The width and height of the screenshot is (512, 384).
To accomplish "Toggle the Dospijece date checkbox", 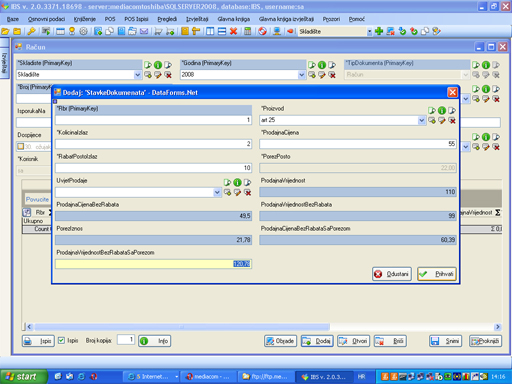I will (21, 147).
